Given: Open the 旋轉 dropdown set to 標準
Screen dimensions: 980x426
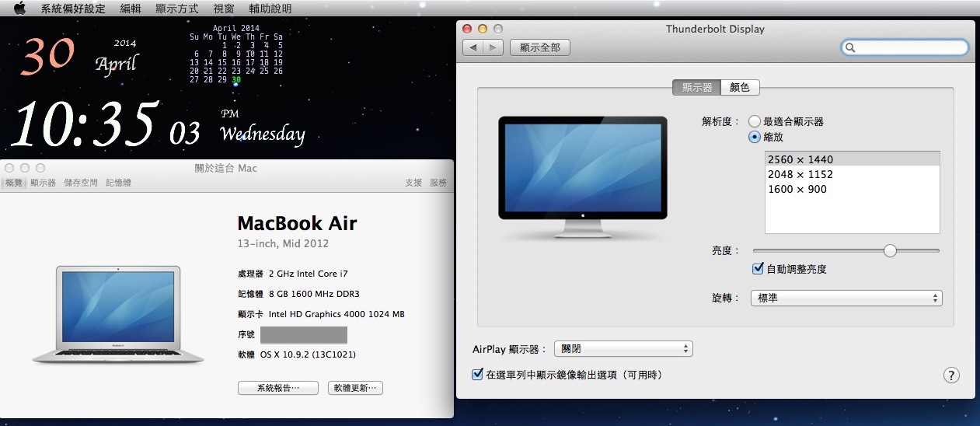Looking at the screenshot, I should click(846, 298).
